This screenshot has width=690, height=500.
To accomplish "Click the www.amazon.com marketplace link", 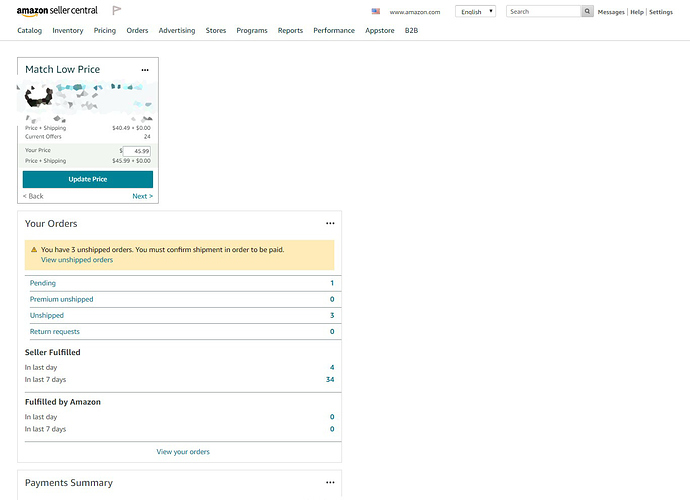I will [415, 12].
